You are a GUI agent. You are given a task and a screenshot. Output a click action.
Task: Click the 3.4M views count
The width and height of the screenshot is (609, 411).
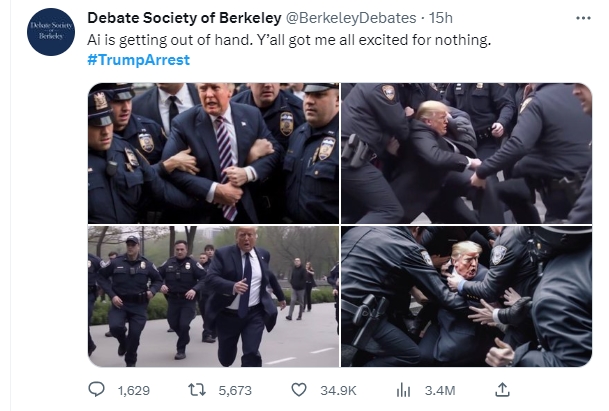point(440,390)
